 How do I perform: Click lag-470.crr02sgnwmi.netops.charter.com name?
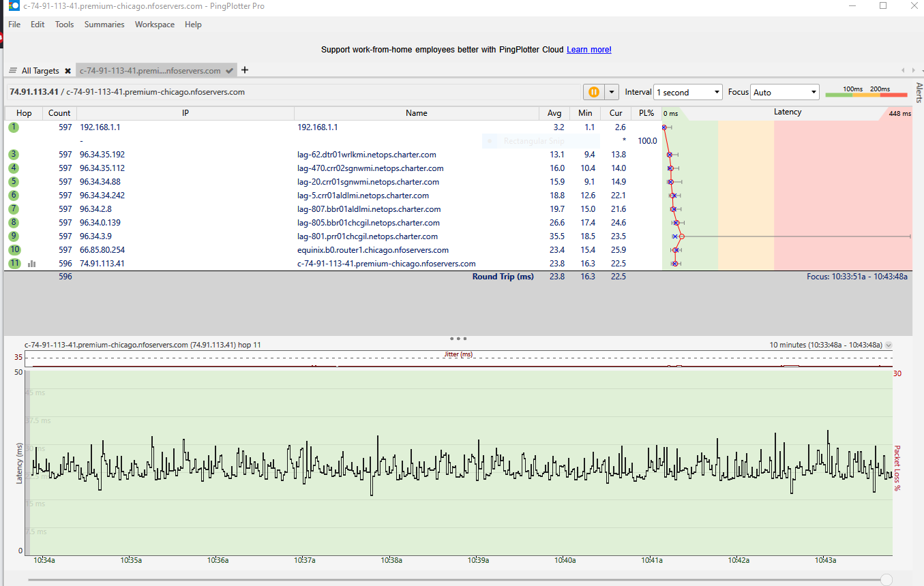pyautogui.click(x=370, y=168)
